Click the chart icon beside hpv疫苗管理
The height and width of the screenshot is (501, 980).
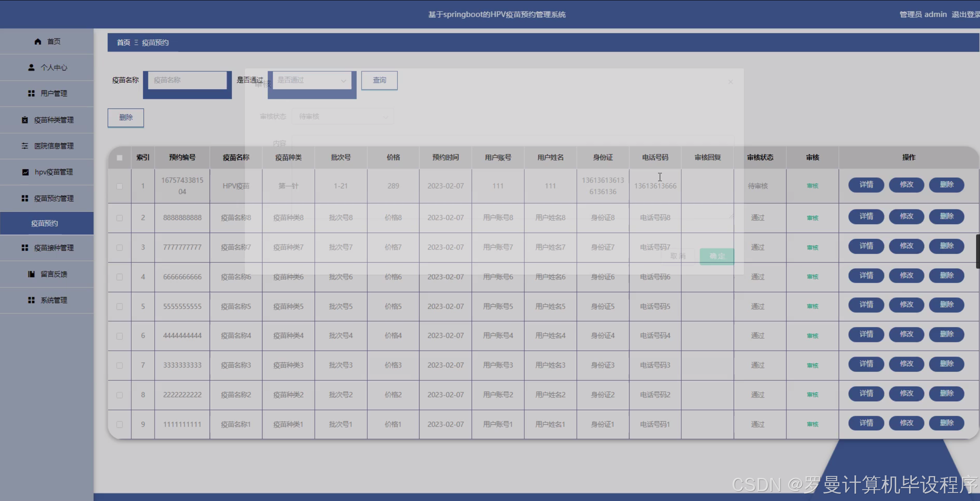tap(25, 172)
